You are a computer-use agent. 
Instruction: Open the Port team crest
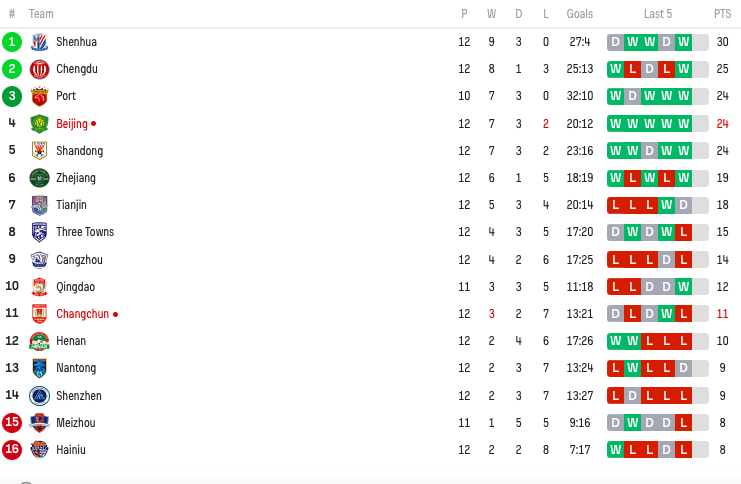[x=39, y=96]
